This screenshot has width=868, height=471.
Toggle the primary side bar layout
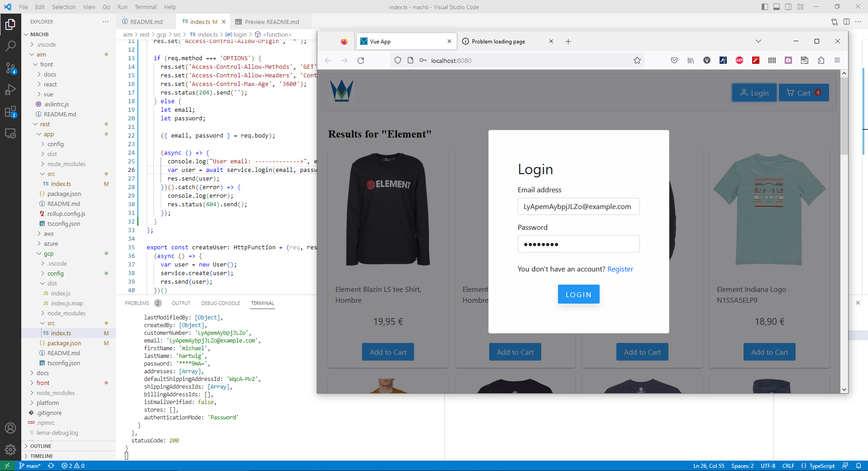pos(765,7)
